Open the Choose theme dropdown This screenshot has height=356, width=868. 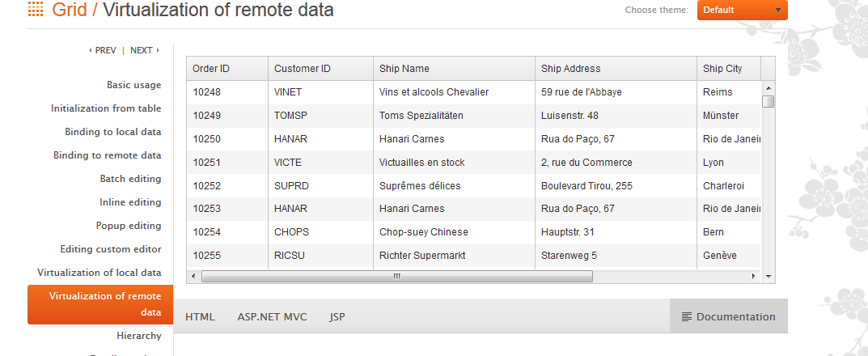742,10
